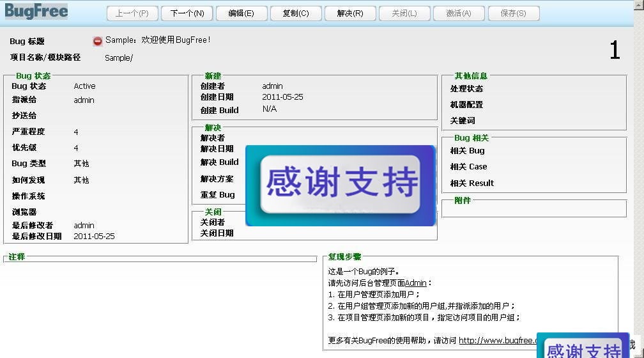Click the '相关 Bug' label
Screen dimensions: 644x358
click(468, 151)
